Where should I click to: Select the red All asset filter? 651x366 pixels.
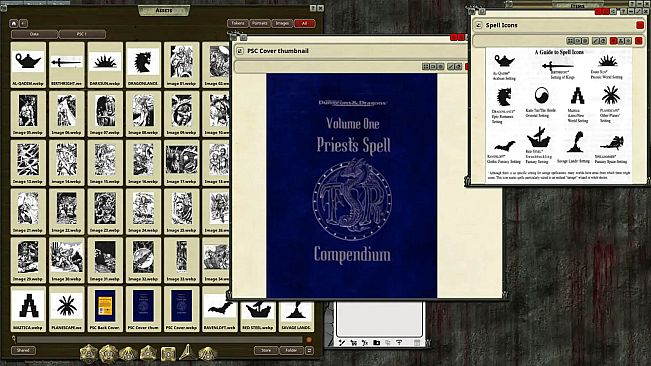[x=304, y=23]
